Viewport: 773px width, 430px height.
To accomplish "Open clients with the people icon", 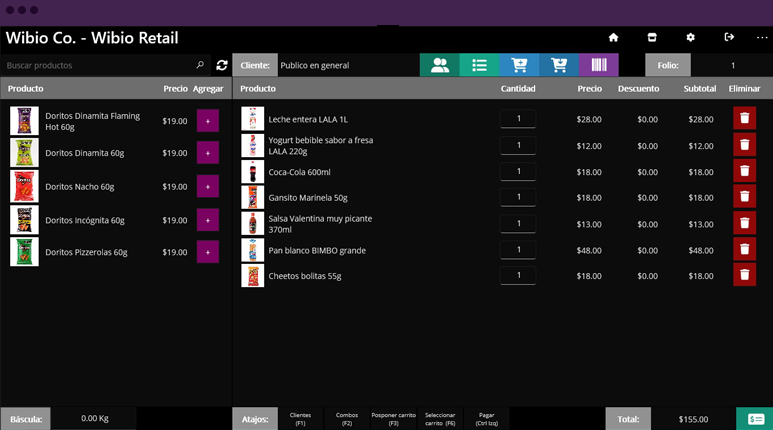I will [x=440, y=65].
